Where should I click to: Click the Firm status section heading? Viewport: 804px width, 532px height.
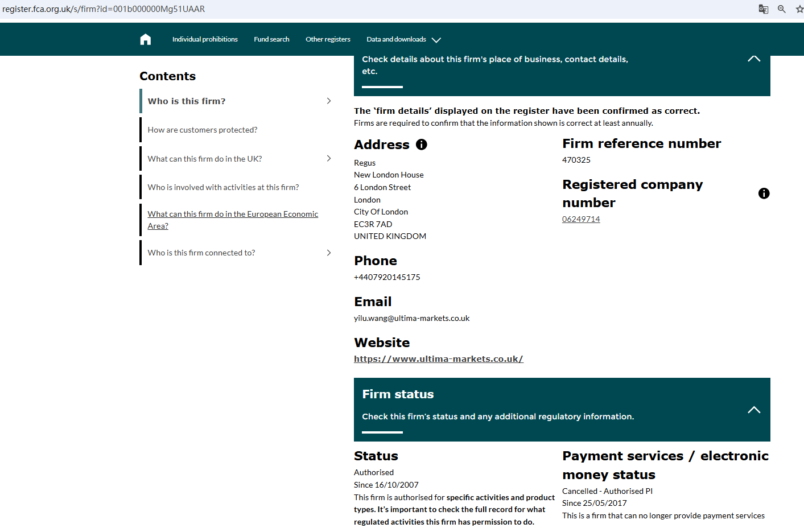tap(398, 394)
